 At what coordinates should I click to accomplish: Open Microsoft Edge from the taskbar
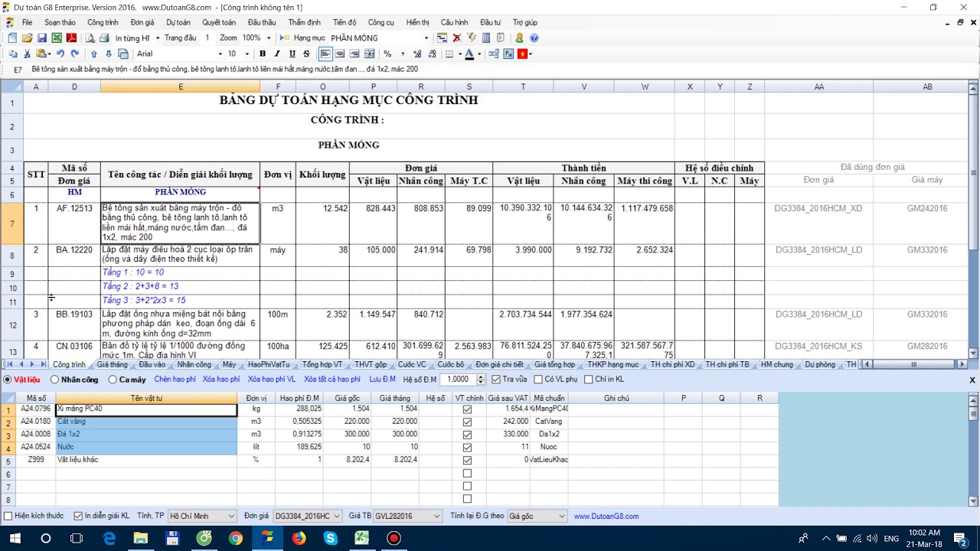tap(109, 538)
